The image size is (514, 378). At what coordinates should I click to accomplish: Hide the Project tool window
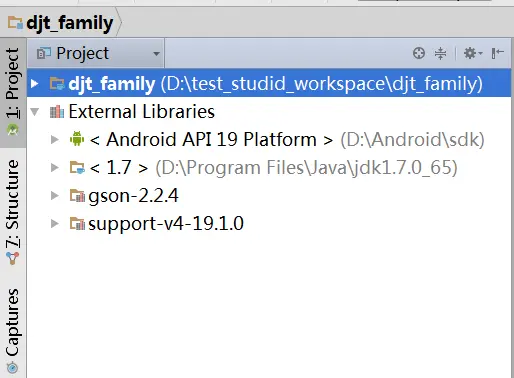(x=497, y=53)
